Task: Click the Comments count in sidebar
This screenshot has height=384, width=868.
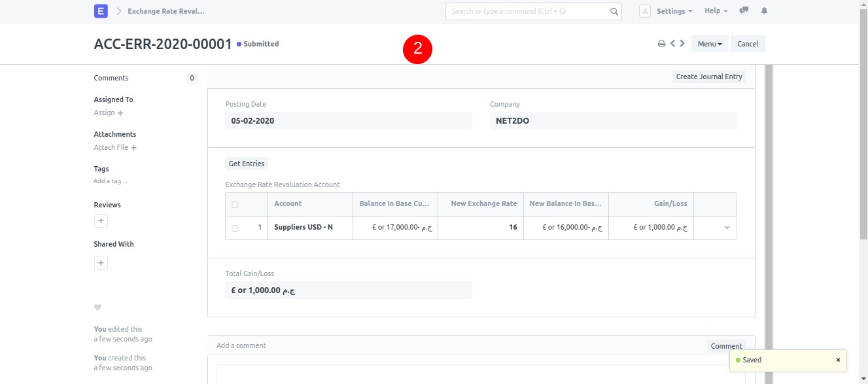Action: pos(192,79)
